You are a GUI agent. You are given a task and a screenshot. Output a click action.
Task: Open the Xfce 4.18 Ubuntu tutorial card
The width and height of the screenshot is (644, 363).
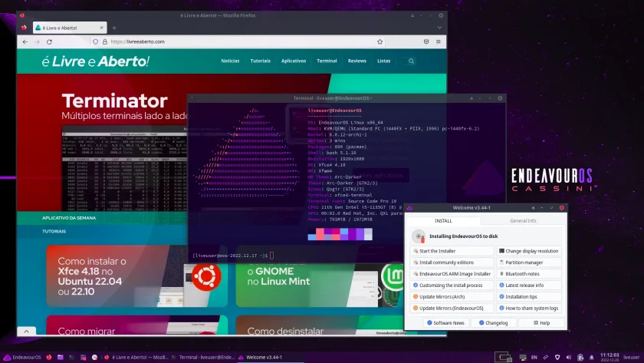click(x=136, y=276)
